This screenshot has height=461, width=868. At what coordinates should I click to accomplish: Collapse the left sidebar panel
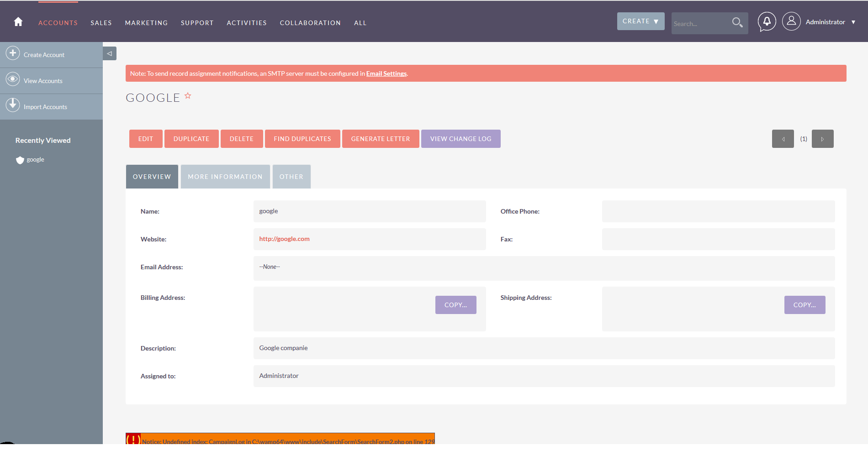click(110, 53)
